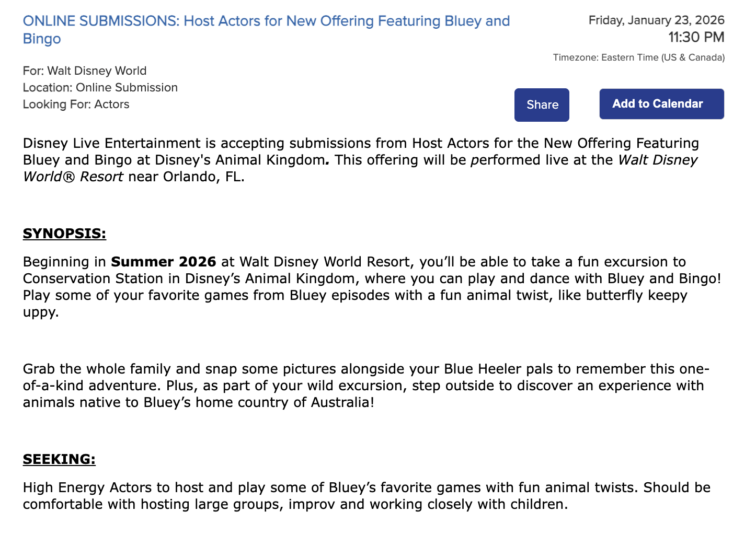Click the Location: Online Submission line
The height and width of the screenshot is (535, 756).
pyautogui.click(x=100, y=88)
